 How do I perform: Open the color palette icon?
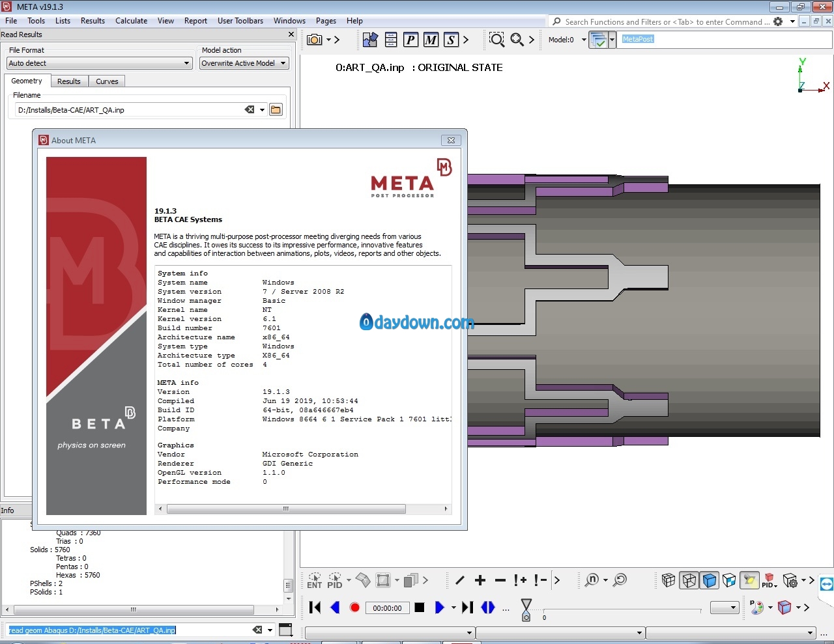756,608
